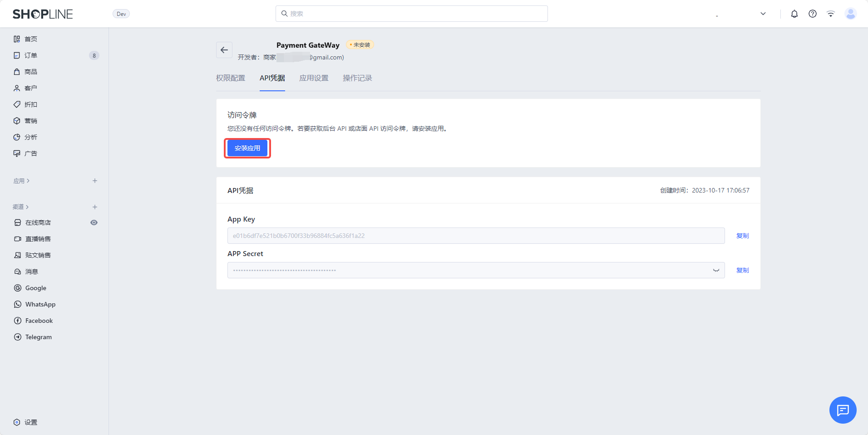
Task: Click the Dev badge
Action: [121, 14]
